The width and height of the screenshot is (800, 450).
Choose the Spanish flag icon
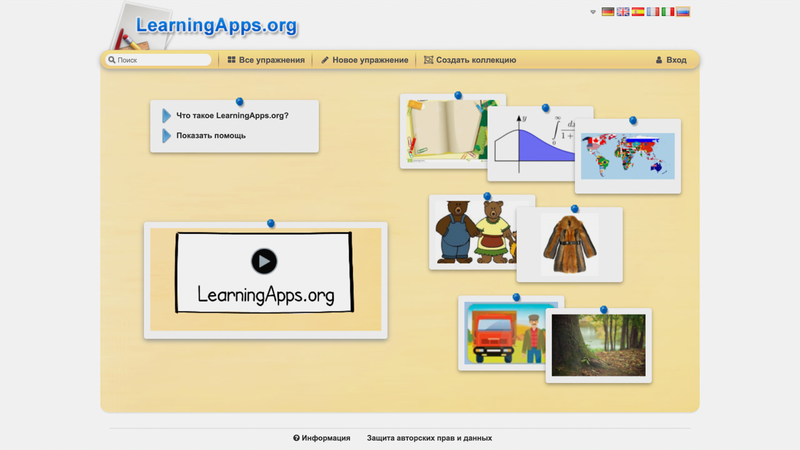pos(638,12)
